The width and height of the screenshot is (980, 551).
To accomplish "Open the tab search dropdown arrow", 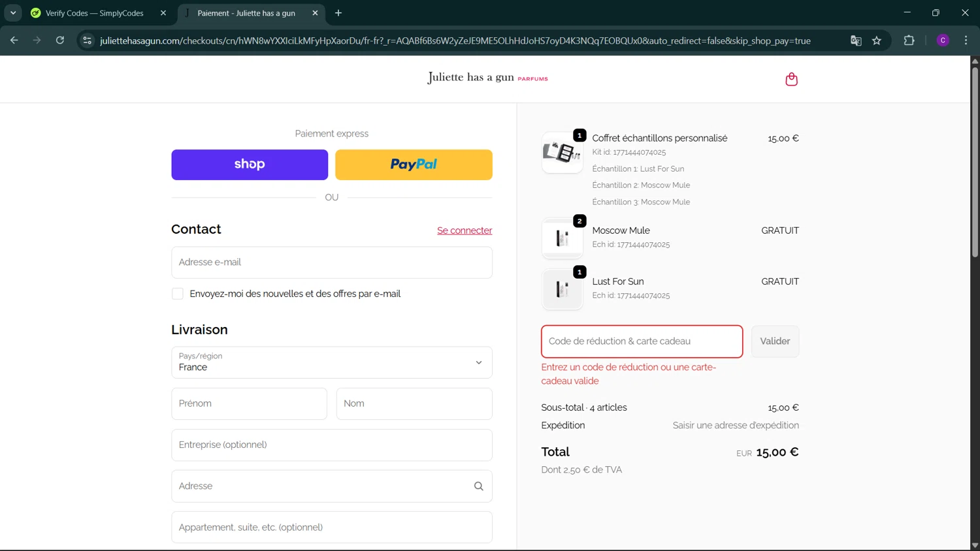I will pos(13,13).
